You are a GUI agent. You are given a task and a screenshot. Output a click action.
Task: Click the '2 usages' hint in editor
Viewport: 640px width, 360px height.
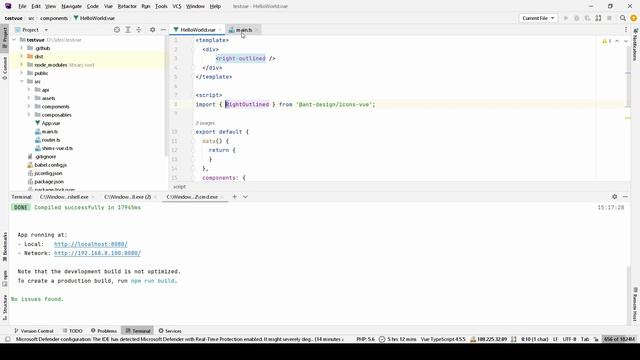tap(205, 123)
